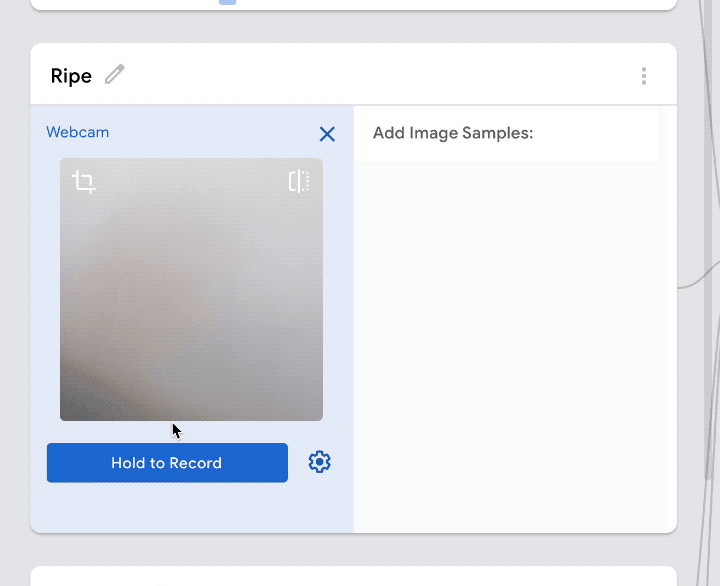Click the Hold to Record button
720x586 pixels.
167,462
